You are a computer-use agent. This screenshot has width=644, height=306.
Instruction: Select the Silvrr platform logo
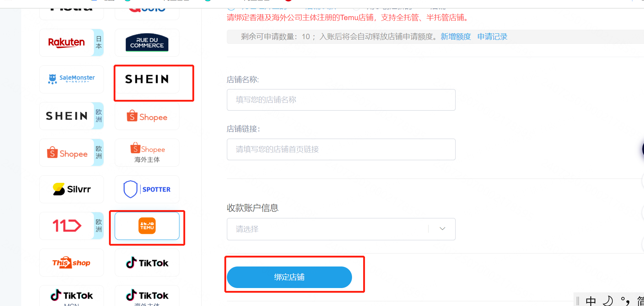[x=72, y=189]
